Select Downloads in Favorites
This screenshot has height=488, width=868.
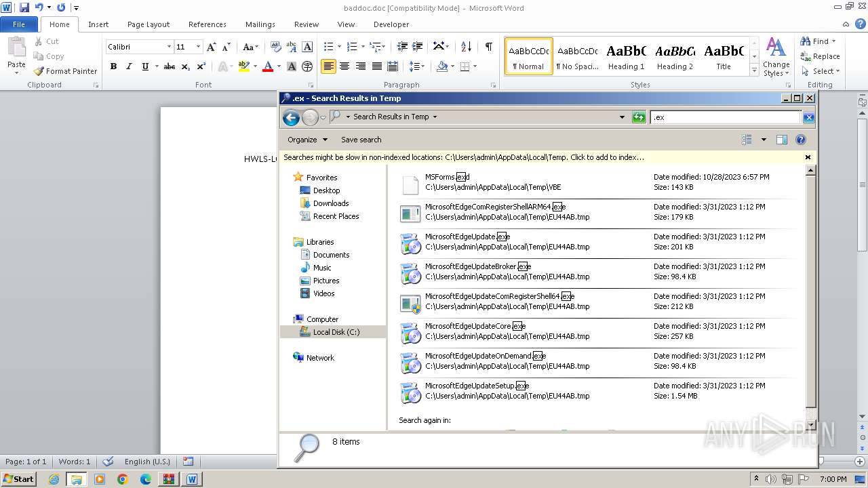(331, 203)
